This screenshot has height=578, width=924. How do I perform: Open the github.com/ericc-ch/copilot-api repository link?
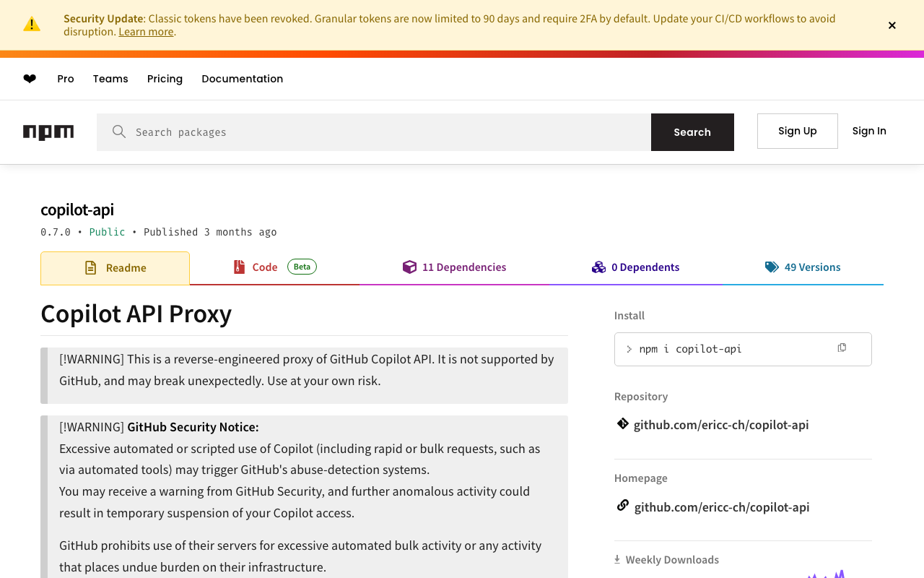(x=720, y=425)
